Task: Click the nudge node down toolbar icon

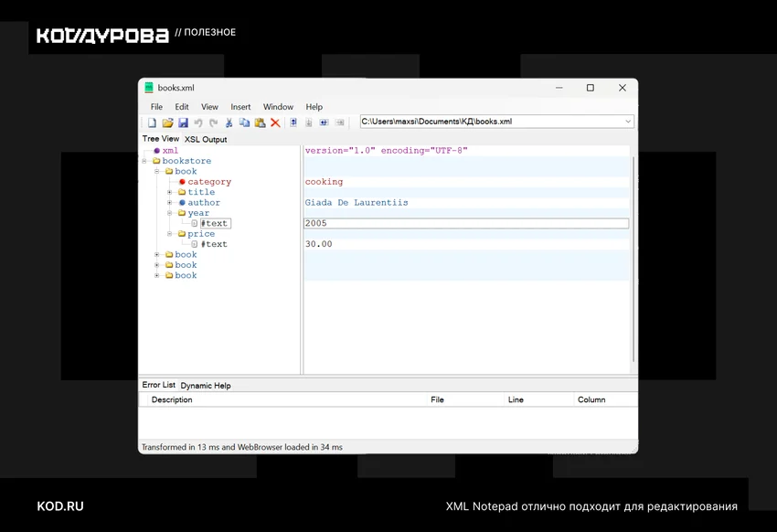Action: [309, 122]
